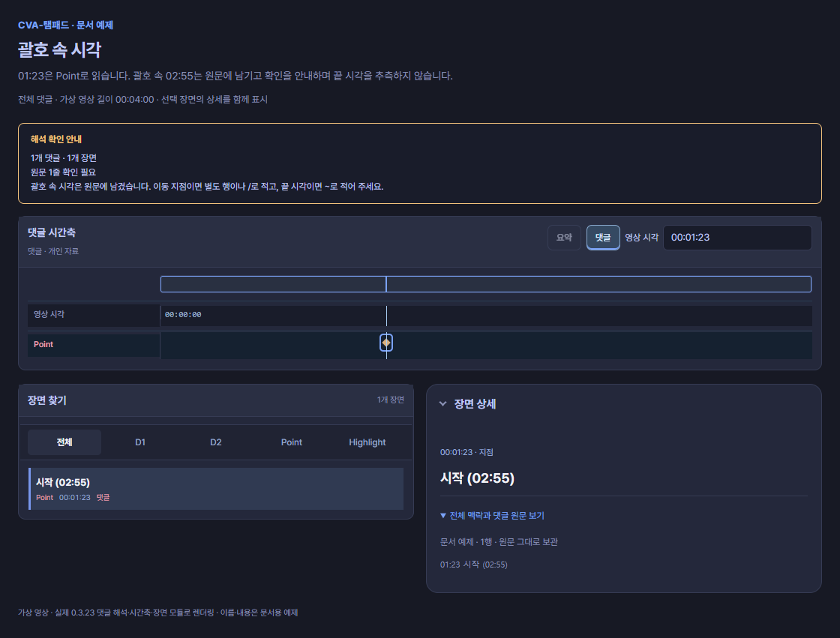Select the Point filter tab
840x638 pixels.
coord(292,442)
